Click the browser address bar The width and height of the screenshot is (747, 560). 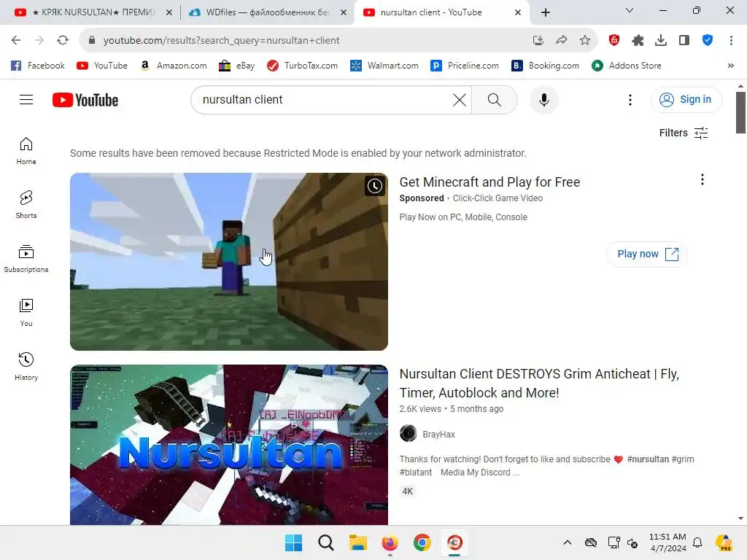305,41
